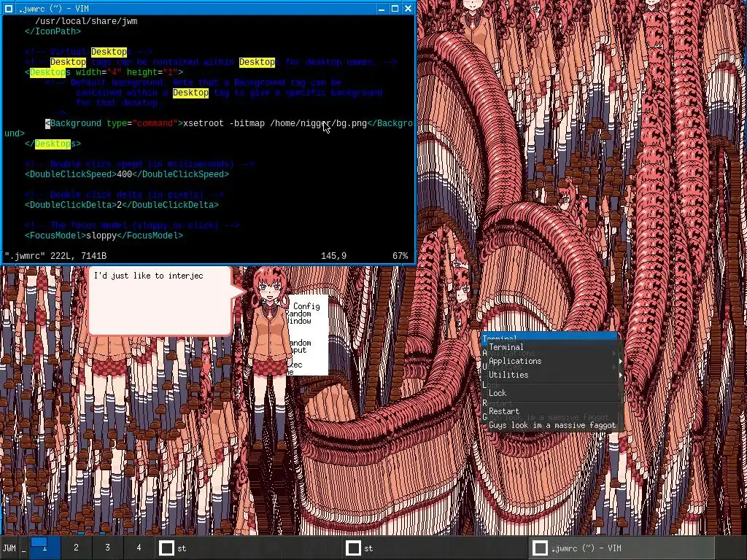Maximize the VIM window
Image resolution: width=747 pixels, height=560 pixels.
(x=395, y=9)
